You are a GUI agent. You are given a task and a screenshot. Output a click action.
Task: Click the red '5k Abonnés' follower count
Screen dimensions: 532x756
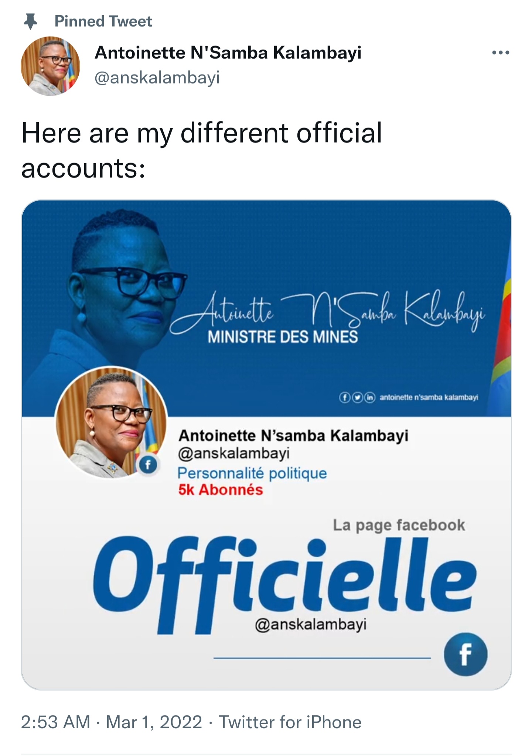pyautogui.click(x=221, y=490)
